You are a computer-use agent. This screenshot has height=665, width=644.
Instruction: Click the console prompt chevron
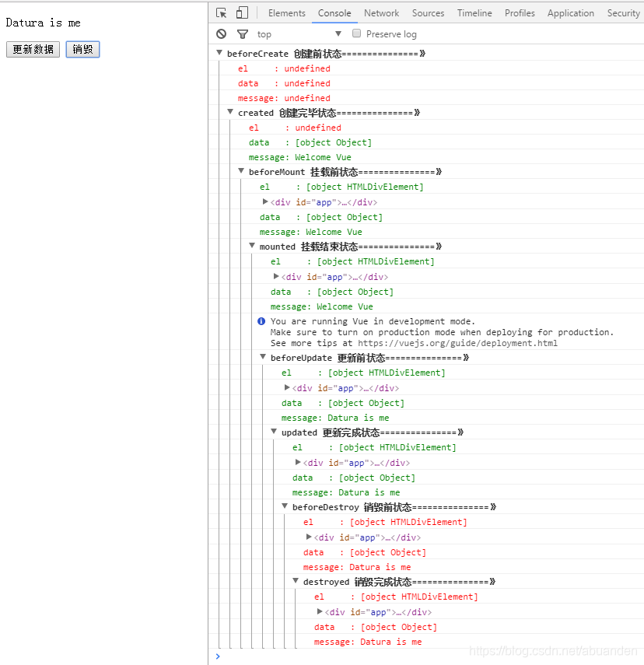coord(218,656)
